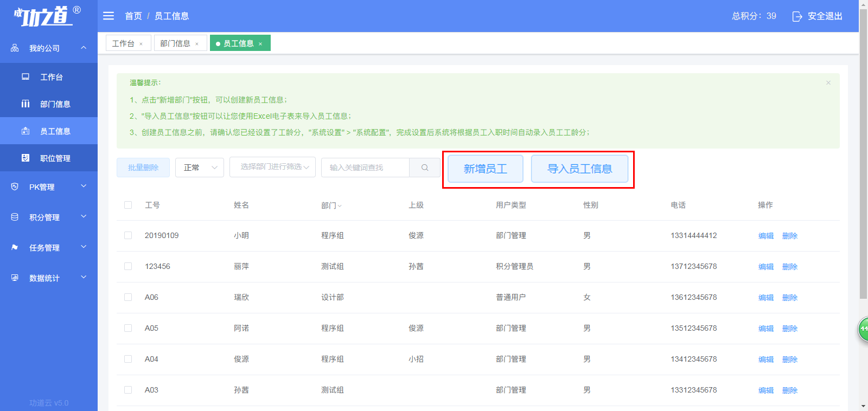Click the 批量删除 button
Image resolution: width=868 pixels, height=411 pixels.
[x=143, y=168]
